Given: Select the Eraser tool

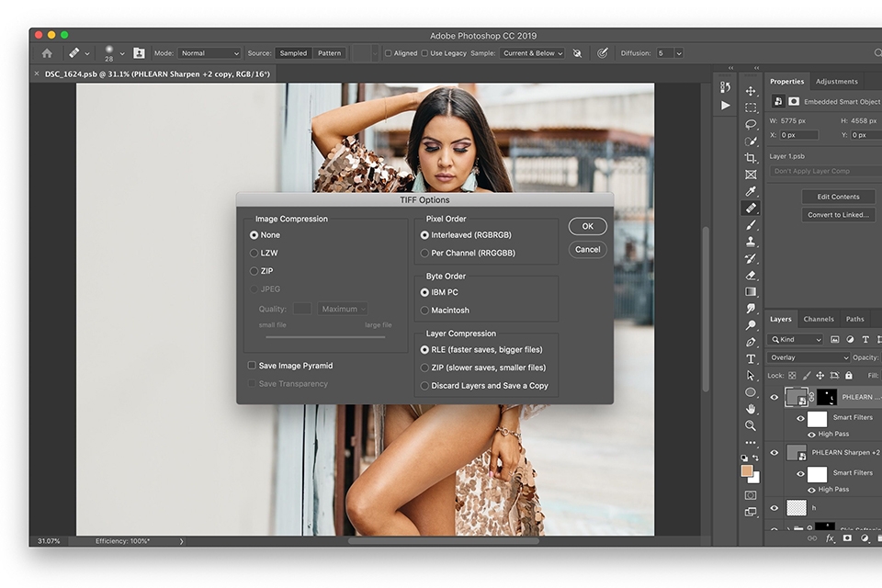Looking at the screenshot, I should pyautogui.click(x=751, y=275).
